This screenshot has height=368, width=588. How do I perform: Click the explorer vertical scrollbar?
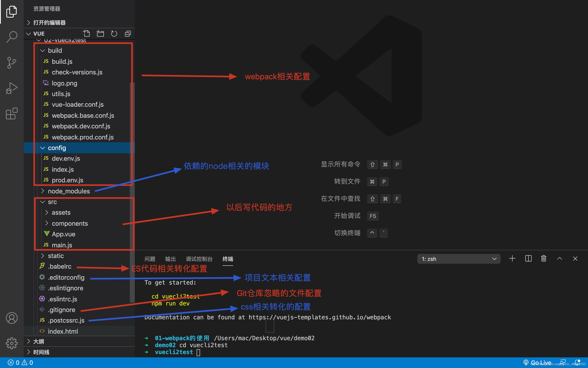tap(133, 192)
